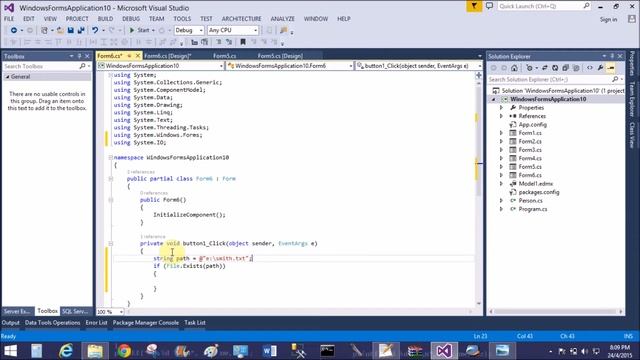Open the WindowsFormsApplication10.Form6 class dropdown
This screenshot has width=640, height=360.
tap(290, 66)
